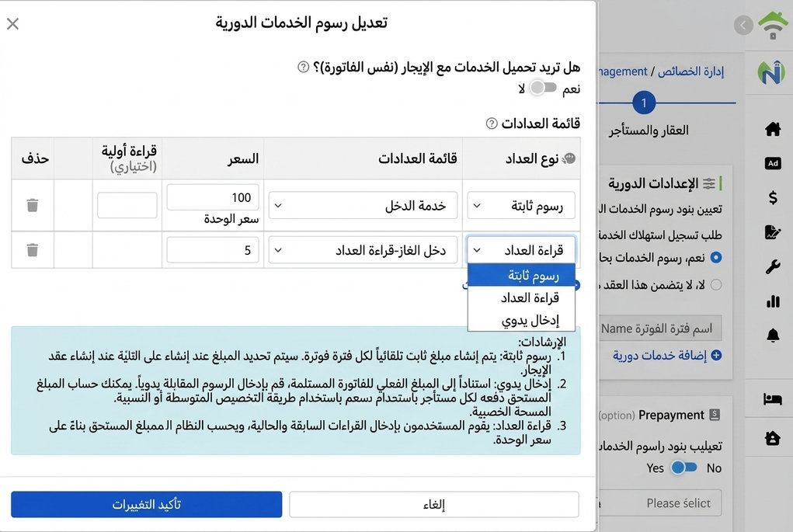Click تأكيد التغييرات confirm button
Screen dimensions: 793x532
[146, 504]
